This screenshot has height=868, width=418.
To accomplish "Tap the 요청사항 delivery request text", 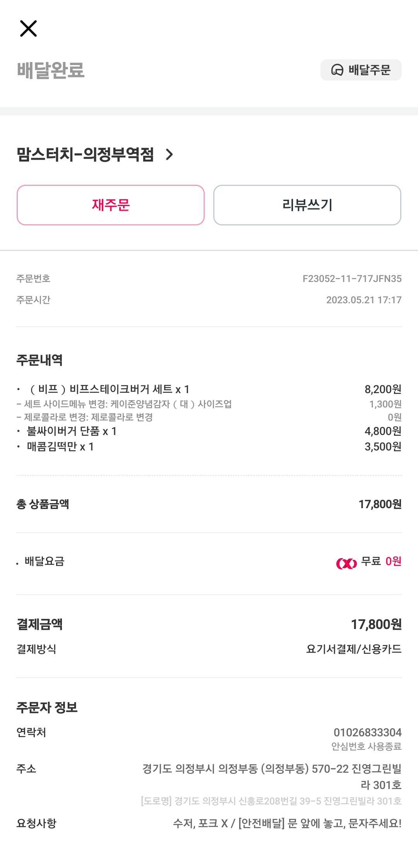I will [x=287, y=823].
